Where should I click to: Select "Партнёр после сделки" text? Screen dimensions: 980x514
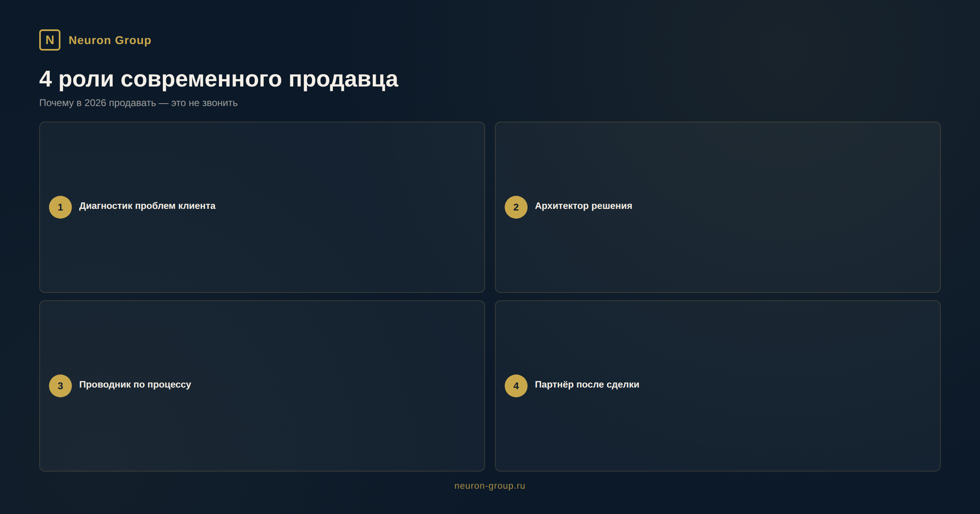click(x=587, y=385)
